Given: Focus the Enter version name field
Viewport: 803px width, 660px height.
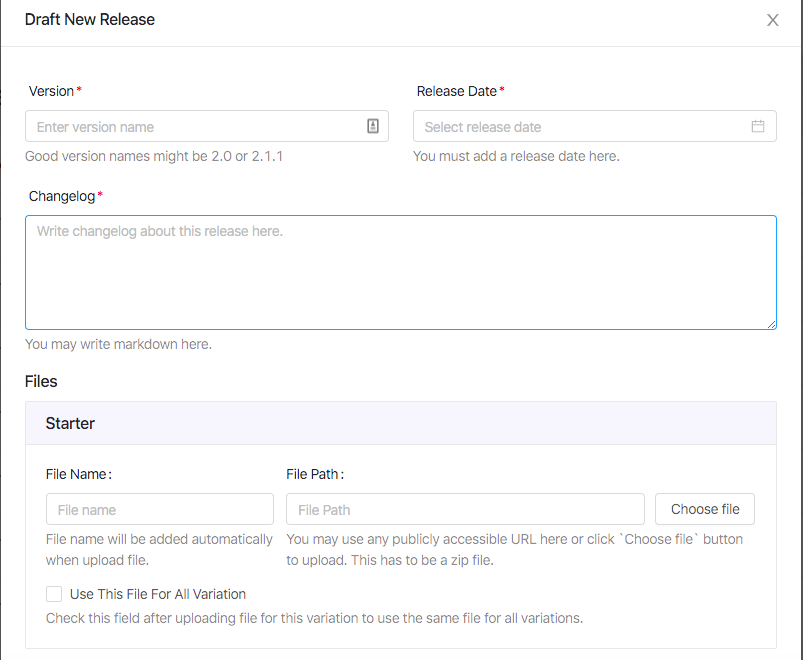Looking at the screenshot, I should [x=207, y=126].
